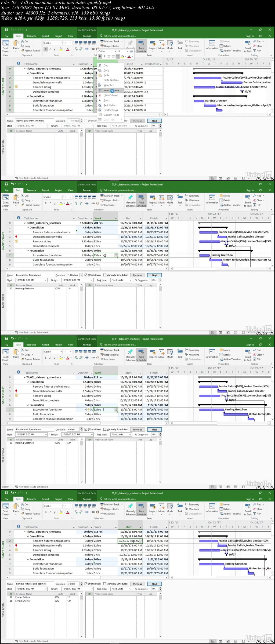The image size is (275, 644).
Task: Click Inactivate in the 00:01:49 frame
Action: pyautogui.click(x=107, y=205)
